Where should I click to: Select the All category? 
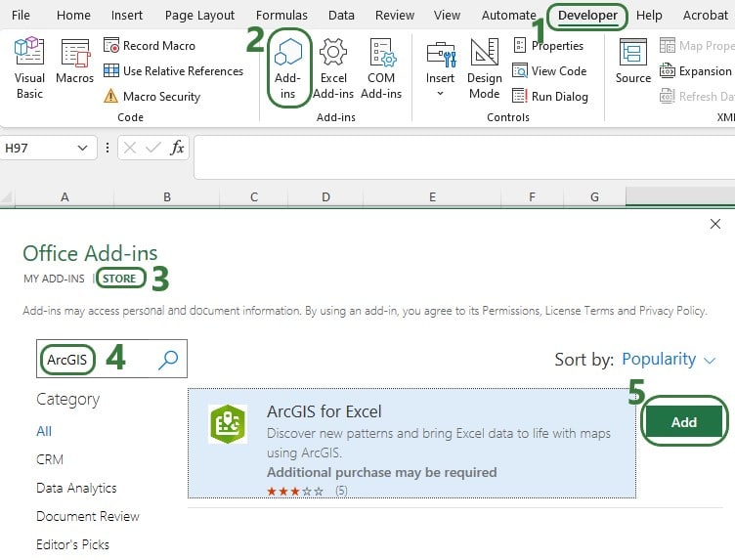(44, 431)
